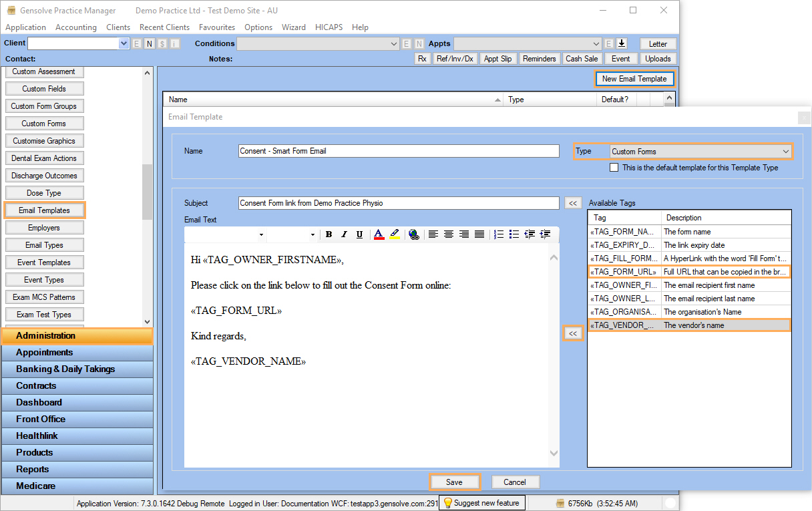Click the underline formatting icon
Screen dimensions: 812x511
tap(360, 234)
